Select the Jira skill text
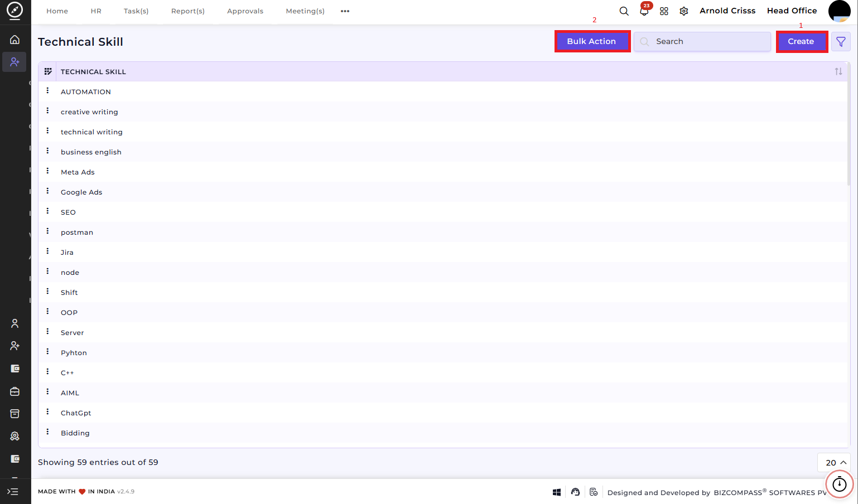 [67, 253]
